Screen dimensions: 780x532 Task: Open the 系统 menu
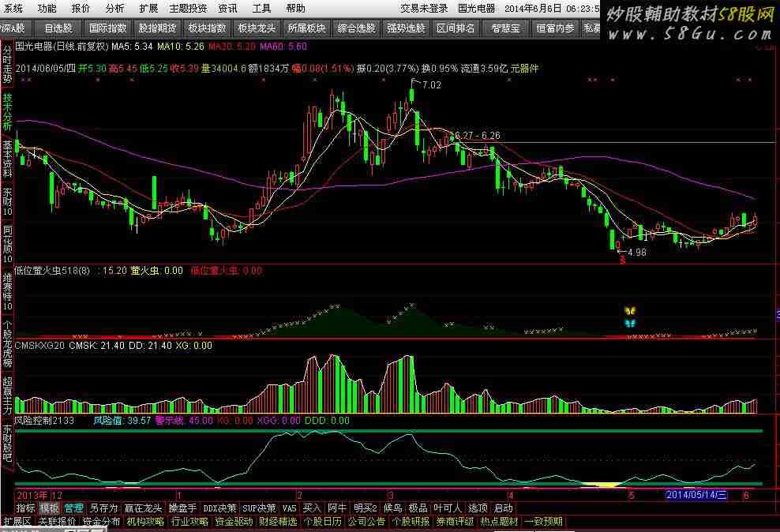click(x=13, y=9)
